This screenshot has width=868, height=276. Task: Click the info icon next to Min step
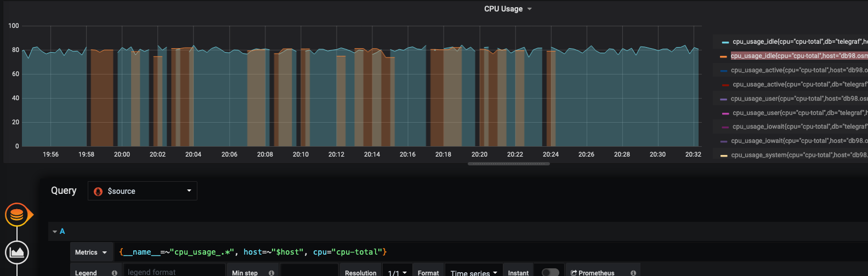[271, 273]
